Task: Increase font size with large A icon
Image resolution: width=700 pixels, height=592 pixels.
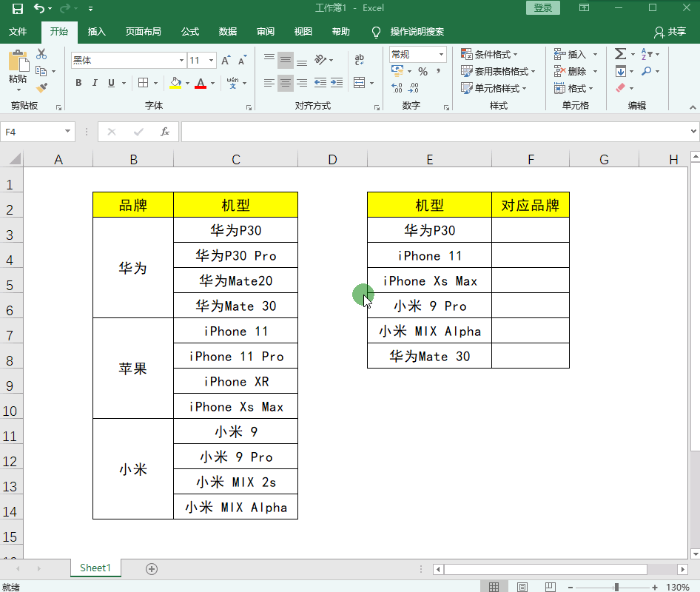Action: 226,60
